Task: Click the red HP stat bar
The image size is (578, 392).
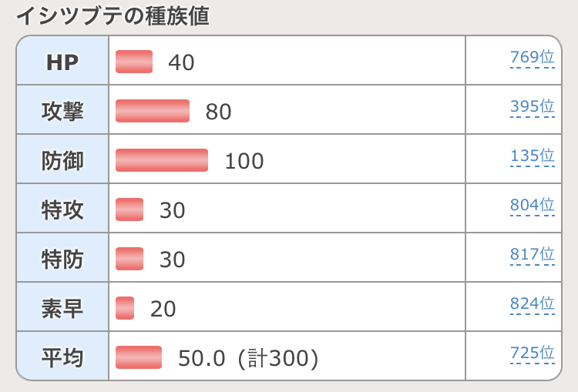Action: pos(134,62)
